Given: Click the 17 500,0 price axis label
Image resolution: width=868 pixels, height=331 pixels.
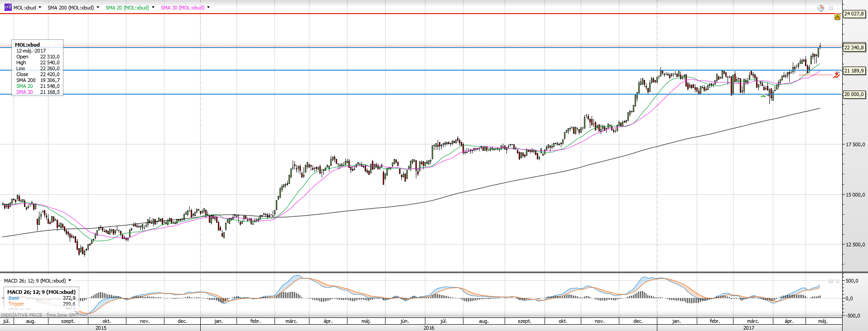Looking at the screenshot, I should 855,144.
